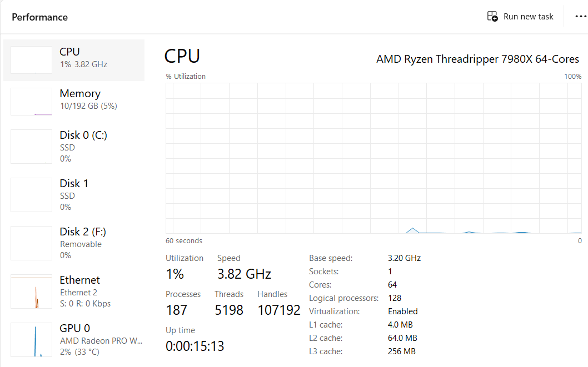Select the CPU mini graph thumbnail
The width and height of the screenshot is (588, 367).
(31, 60)
